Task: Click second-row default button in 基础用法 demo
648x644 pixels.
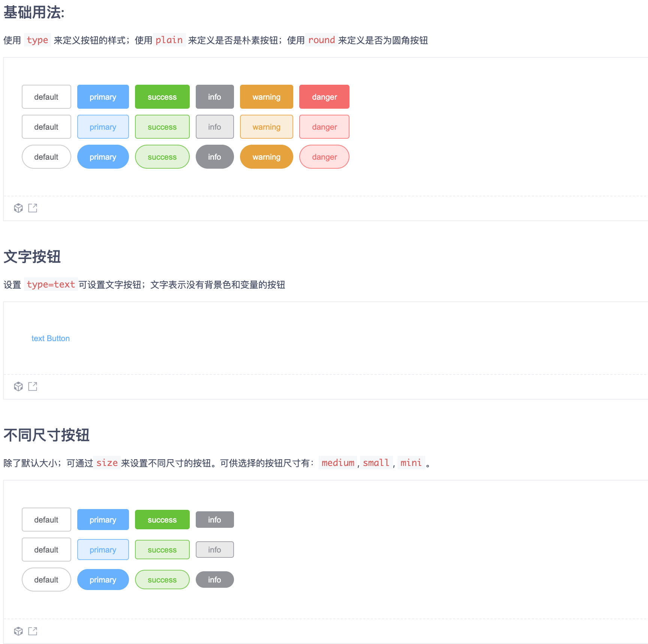Action: (46, 127)
